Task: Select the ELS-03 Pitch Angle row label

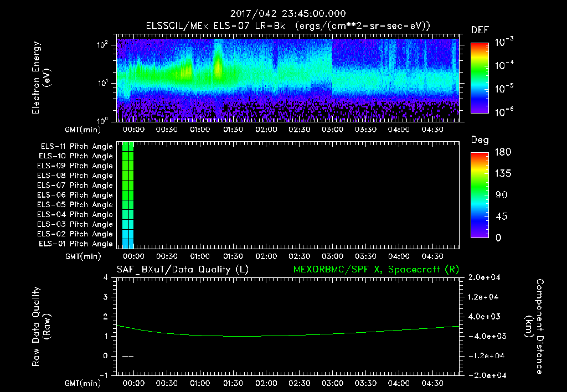Action: point(75,224)
